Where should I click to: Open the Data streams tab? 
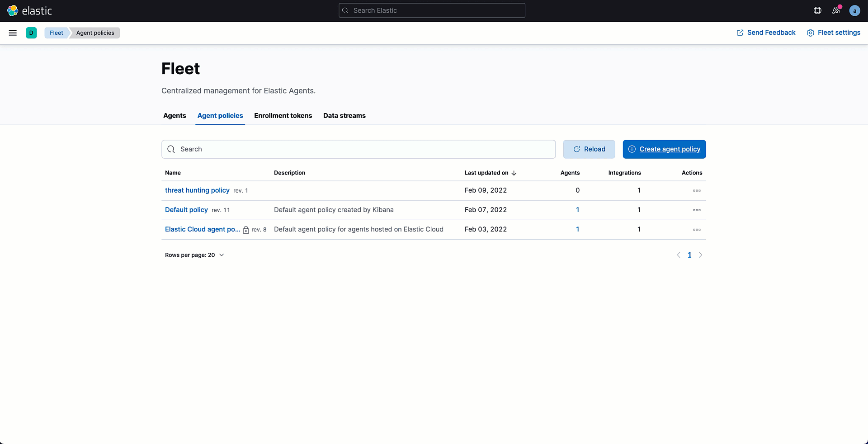click(x=344, y=116)
